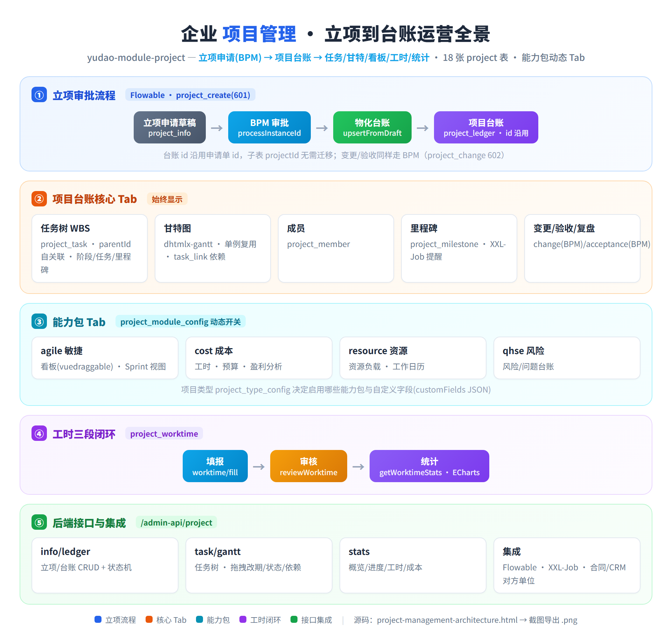
Task: Click the 统计 getWorktimeStats node
Action: [x=429, y=466]
